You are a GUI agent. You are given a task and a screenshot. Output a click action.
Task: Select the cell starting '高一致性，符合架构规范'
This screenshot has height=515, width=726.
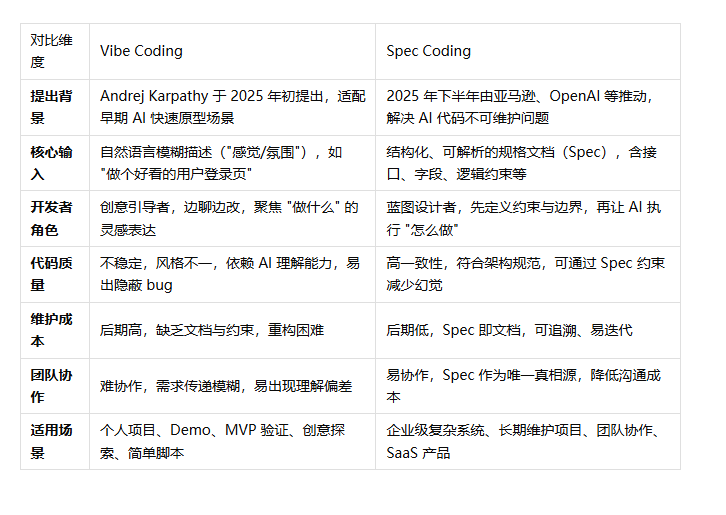pyautogui.click(x=528, y=275)
